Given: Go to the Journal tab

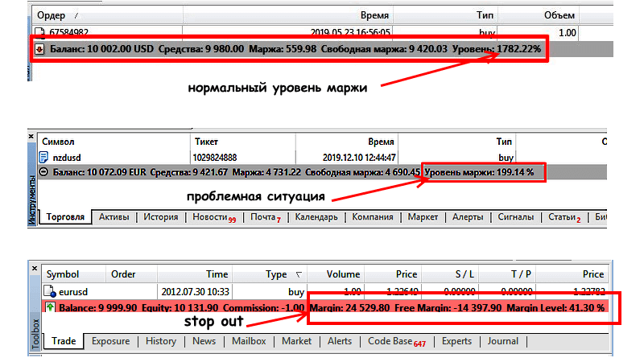Looking at the screenshot, I should [x=502, y=341].
